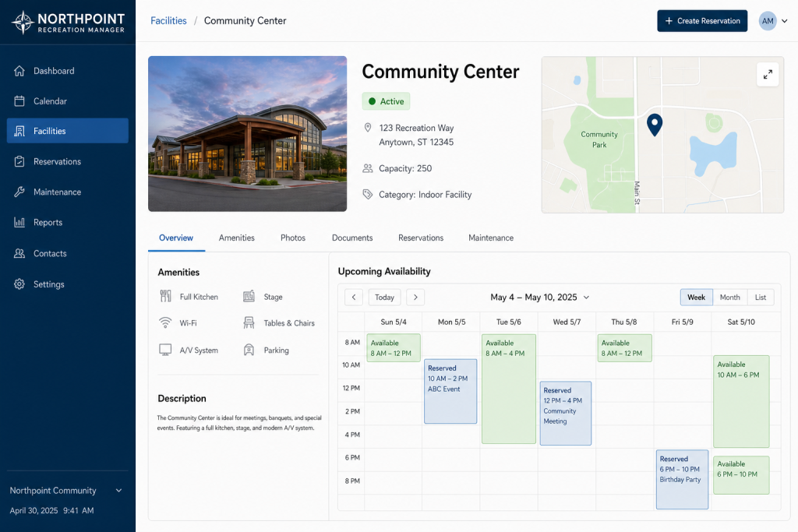Open the user account dropdown chevron
Screen dimensions: 798x532
pyautogui.click(x=785, y=21)
